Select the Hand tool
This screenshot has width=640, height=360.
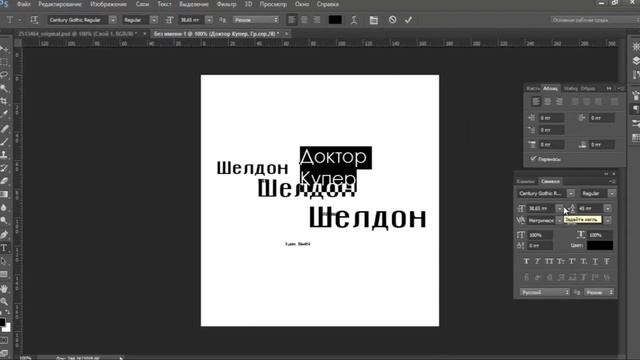pos(4,289)
